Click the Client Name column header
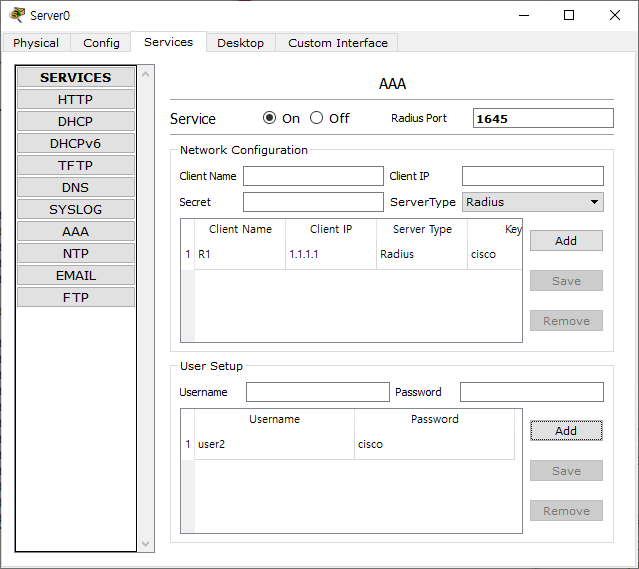This screenshot has width=639, height=569. coord(240,229)
